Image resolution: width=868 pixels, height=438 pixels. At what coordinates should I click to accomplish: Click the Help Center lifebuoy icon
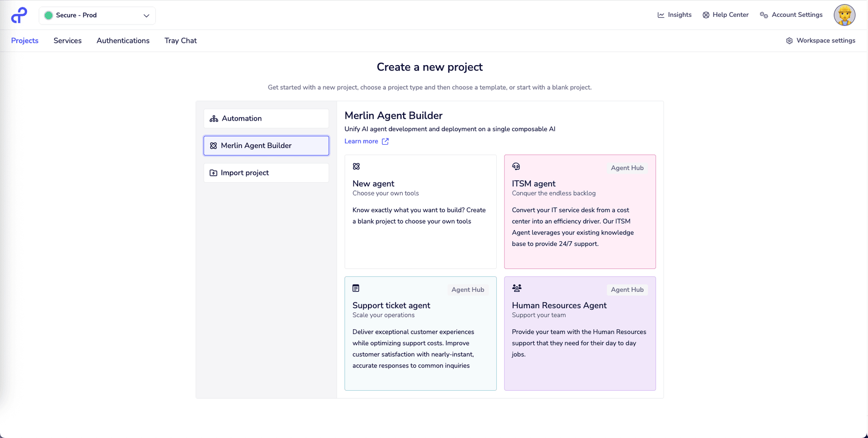[x=706, y=15]
